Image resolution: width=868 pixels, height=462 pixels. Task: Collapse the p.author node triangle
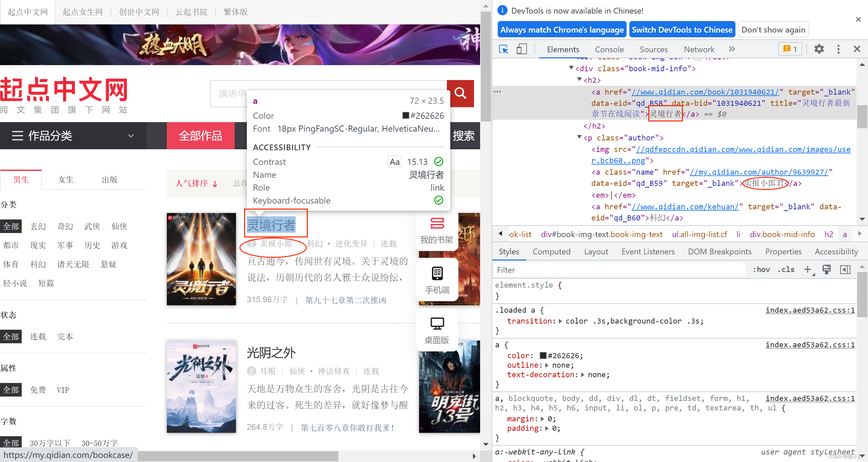pos(579,137)
